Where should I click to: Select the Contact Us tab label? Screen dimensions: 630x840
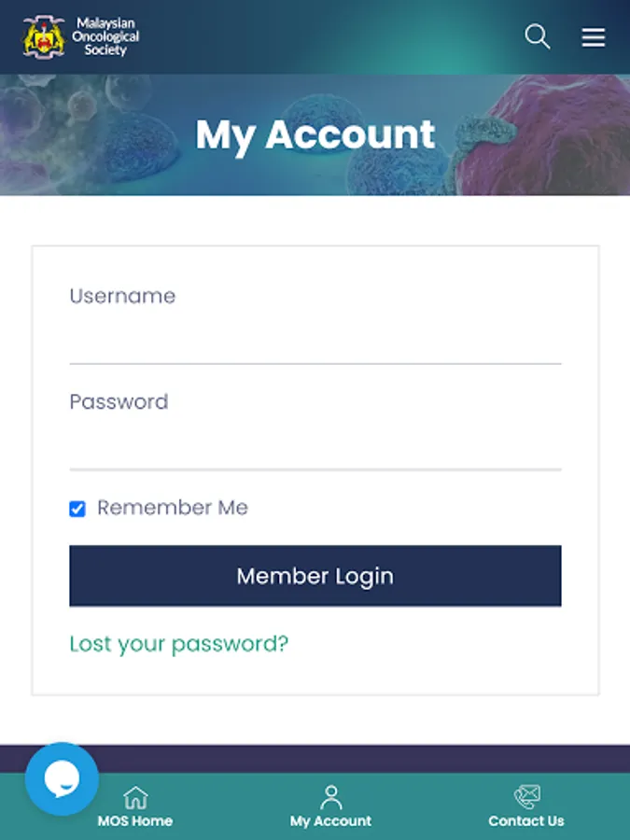coord(526,820)
